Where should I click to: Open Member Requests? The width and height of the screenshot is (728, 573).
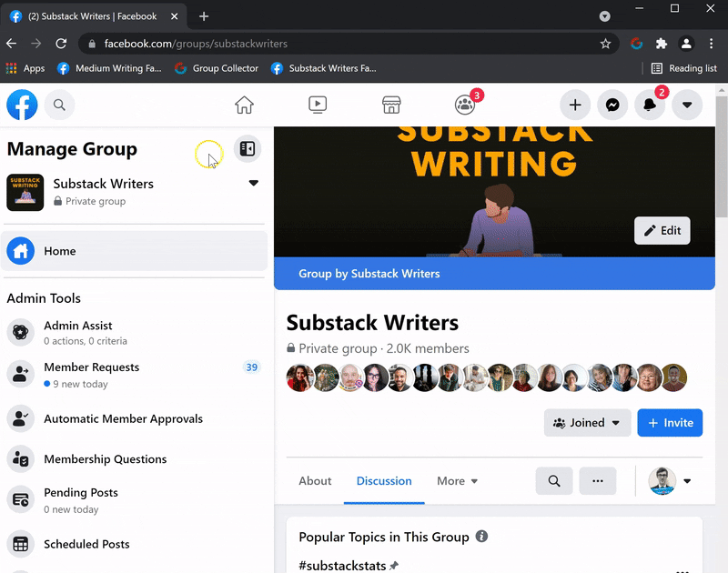[x=134, y=375]
